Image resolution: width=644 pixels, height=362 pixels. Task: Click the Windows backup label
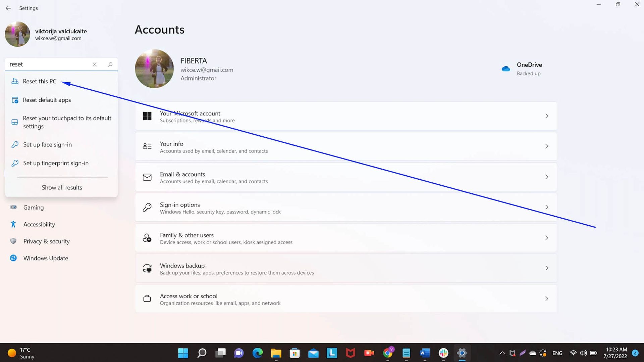coord(182,266)
